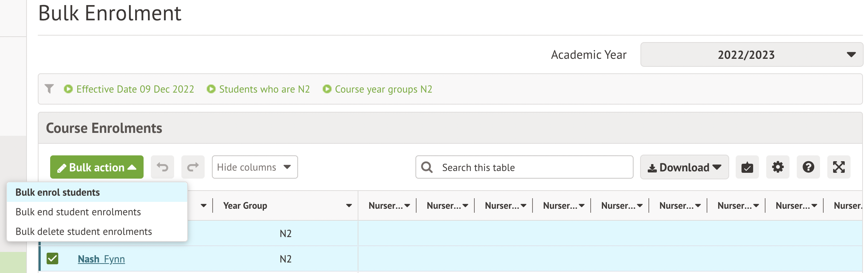This screenshot has height=273, width=868.
Task: Click the help question mark icon
Action: [x=808, y=167]
